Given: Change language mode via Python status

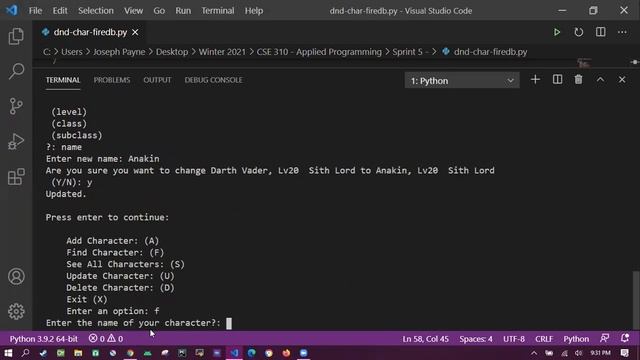Looking at the screenshot, I should (576, 339).
